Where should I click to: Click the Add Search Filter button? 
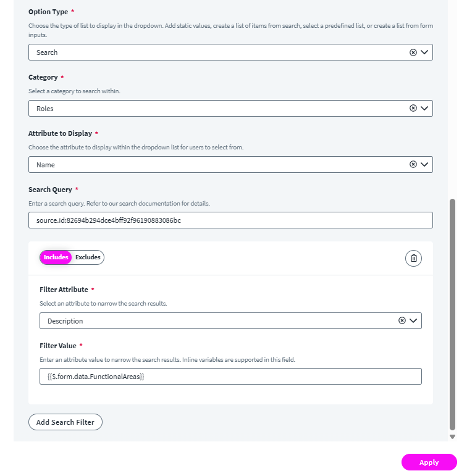coord(65,422)
